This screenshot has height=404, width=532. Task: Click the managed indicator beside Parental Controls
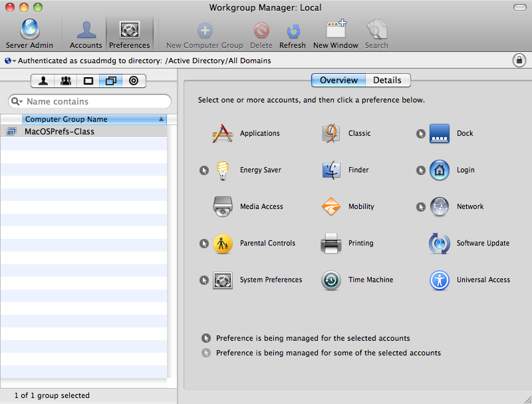(204, 244)
